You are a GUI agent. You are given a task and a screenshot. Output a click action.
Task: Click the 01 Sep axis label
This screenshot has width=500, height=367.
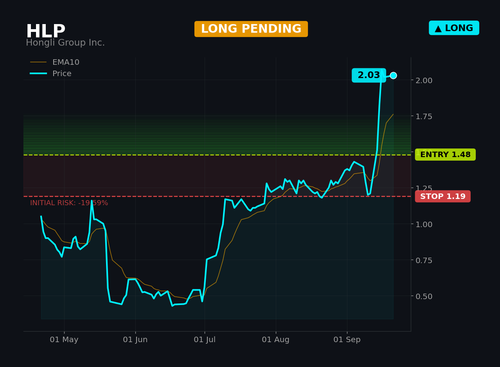coord(347,340)
